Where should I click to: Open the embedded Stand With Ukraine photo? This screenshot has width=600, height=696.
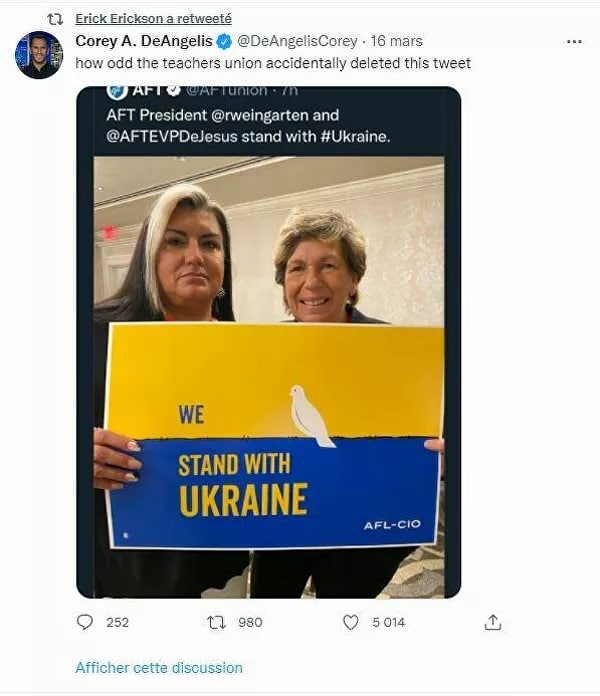coord(269,377)
